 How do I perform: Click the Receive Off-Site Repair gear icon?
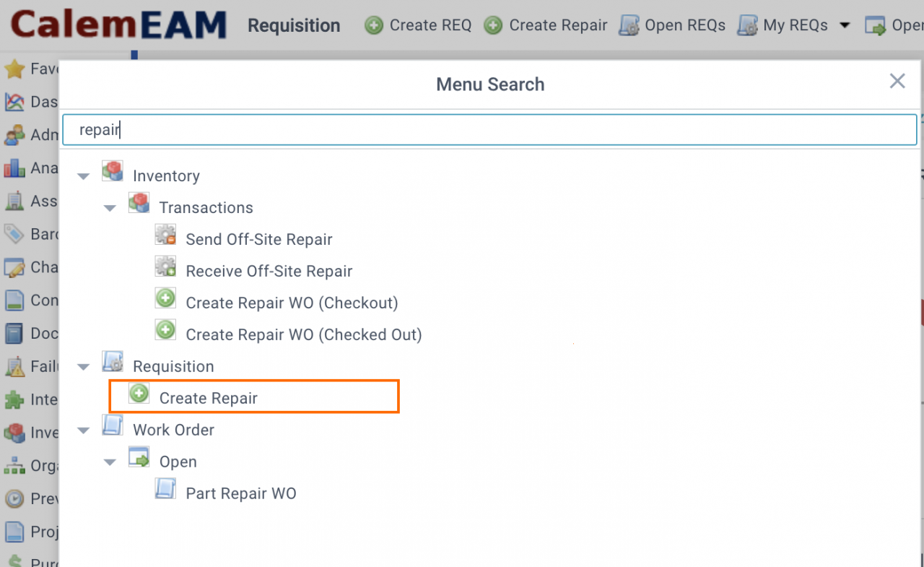click(x=166, y=267)
